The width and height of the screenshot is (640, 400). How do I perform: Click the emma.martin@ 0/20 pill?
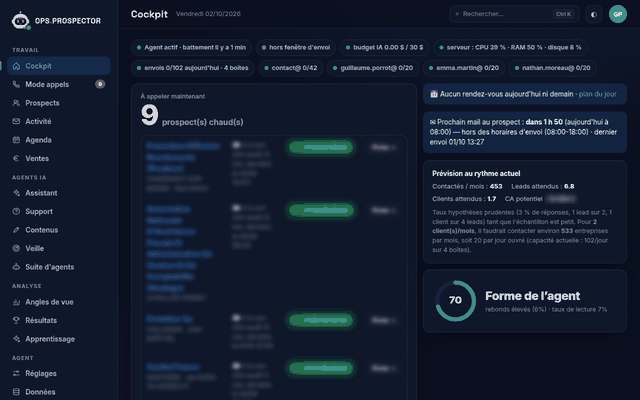point(464,68)
